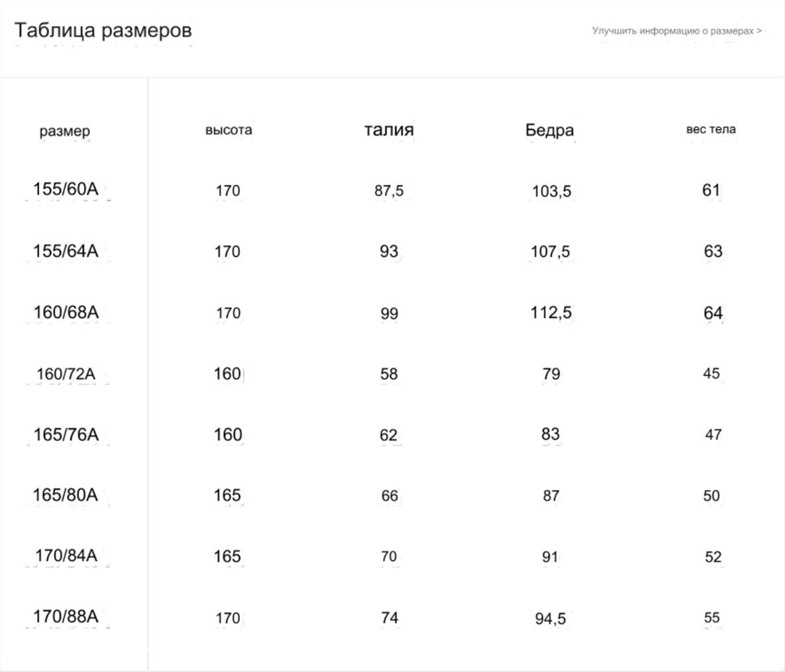Viewport: 785px width, 672px height.
Task: Click the 'талия' column header
Action: click(x=389, y=129)
